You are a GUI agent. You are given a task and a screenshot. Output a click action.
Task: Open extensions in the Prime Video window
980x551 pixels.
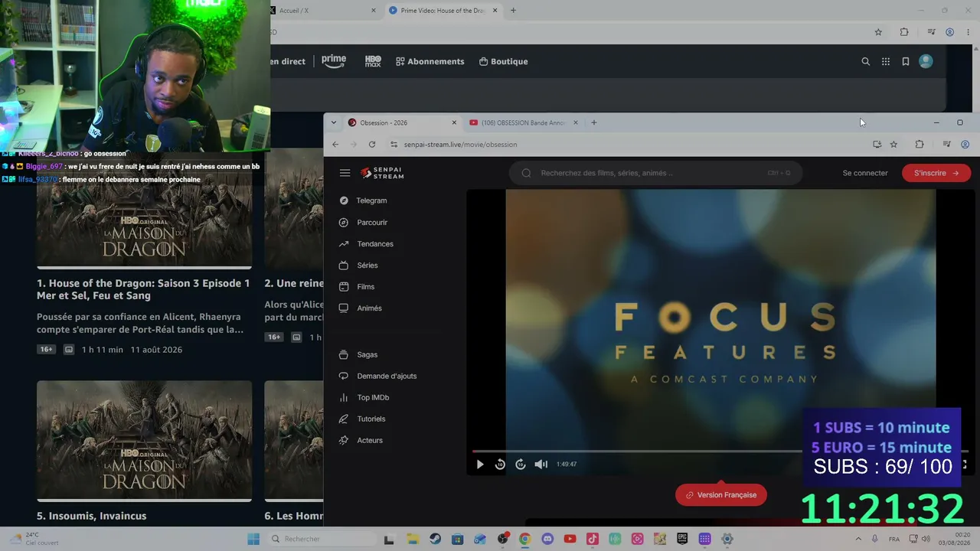click(904, 32)
